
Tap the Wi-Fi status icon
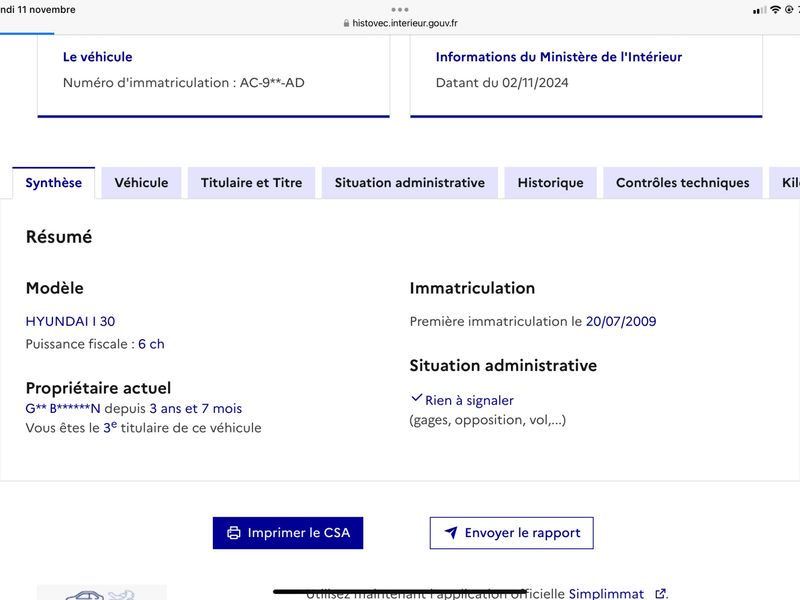pos(776,9)
